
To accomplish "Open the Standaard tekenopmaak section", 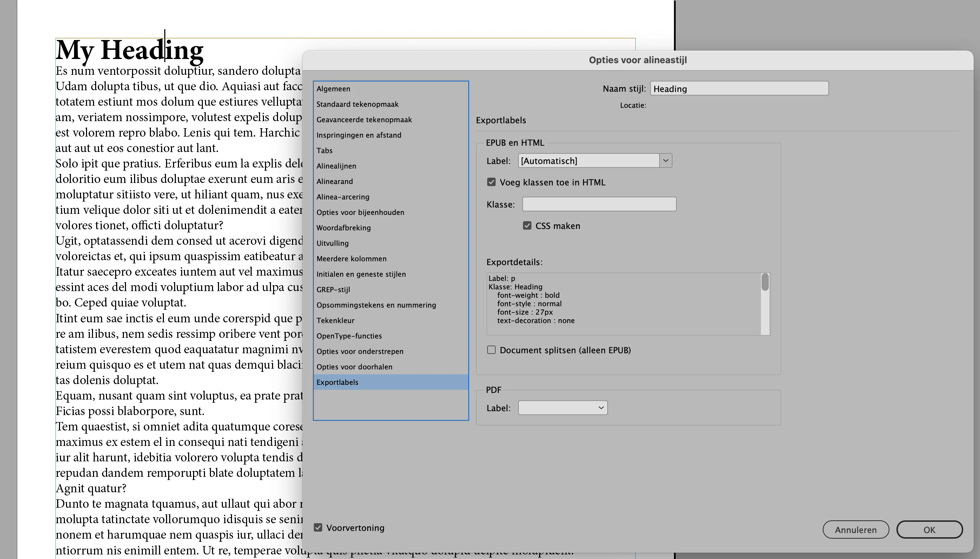I will 357,104.
